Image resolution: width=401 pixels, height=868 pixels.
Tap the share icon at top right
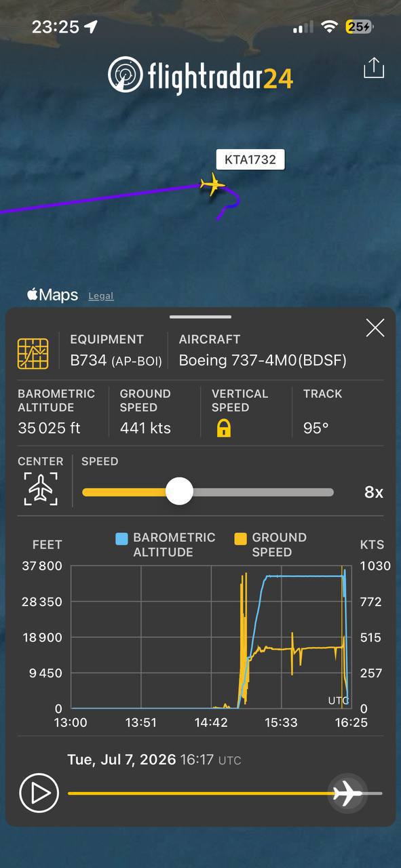[x=374, y=68]
